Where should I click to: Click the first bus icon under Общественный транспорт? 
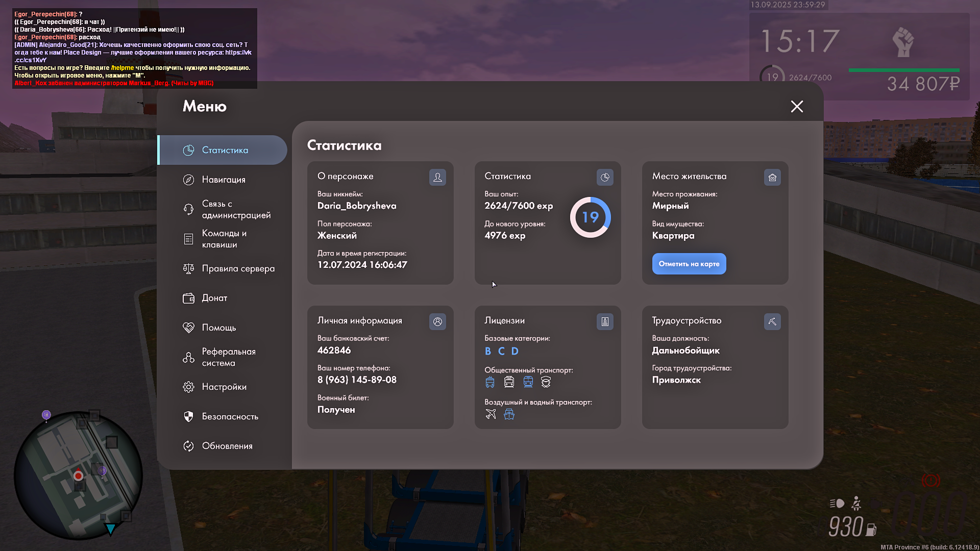[490, 382]
